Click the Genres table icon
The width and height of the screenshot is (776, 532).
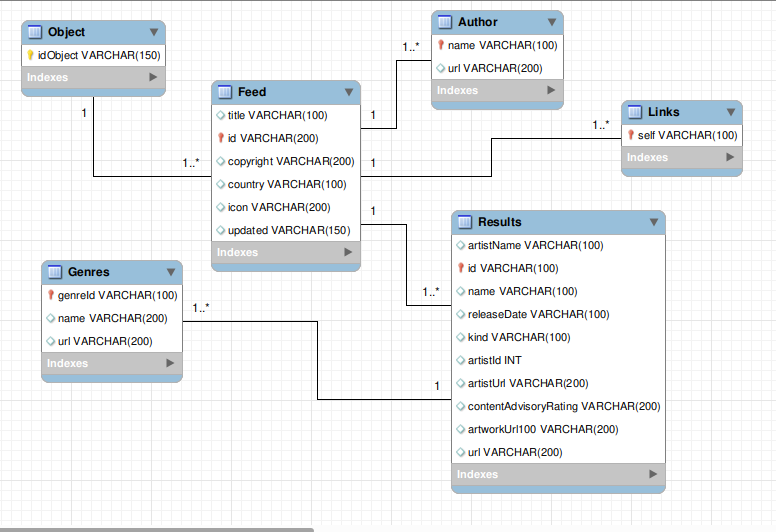pyautogui.click(x=55, y=272)
